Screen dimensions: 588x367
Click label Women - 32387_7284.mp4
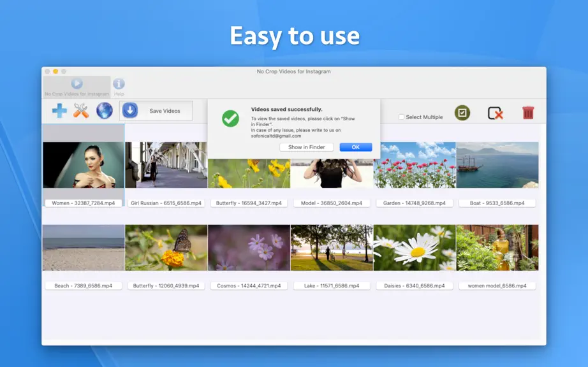(84, 203)
